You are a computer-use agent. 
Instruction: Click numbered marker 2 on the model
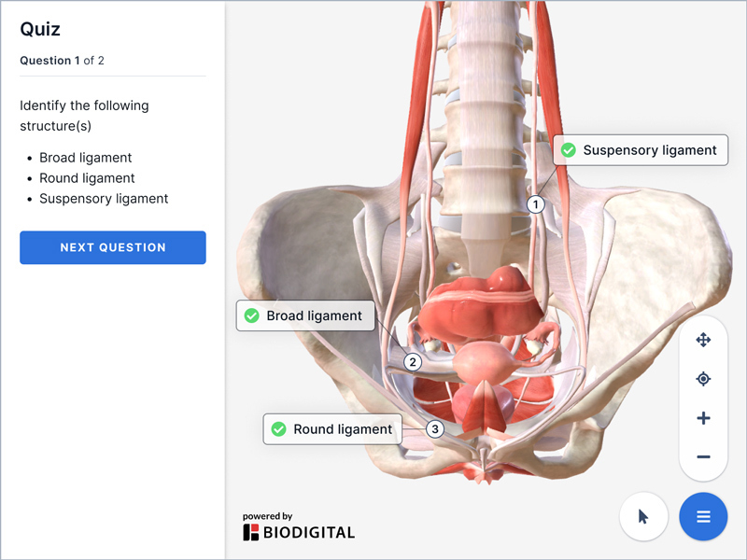pos(413,361)
